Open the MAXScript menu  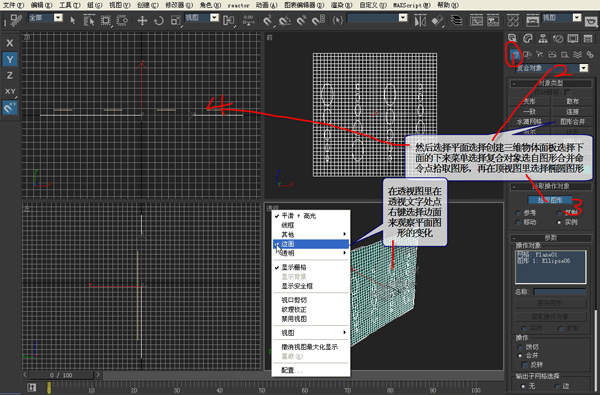pos(411,5)
